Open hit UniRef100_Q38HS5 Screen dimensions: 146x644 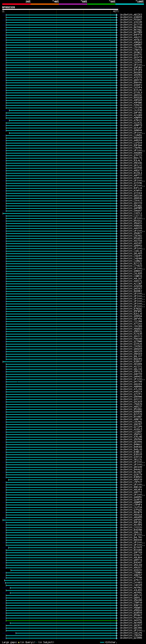point(131,17)
